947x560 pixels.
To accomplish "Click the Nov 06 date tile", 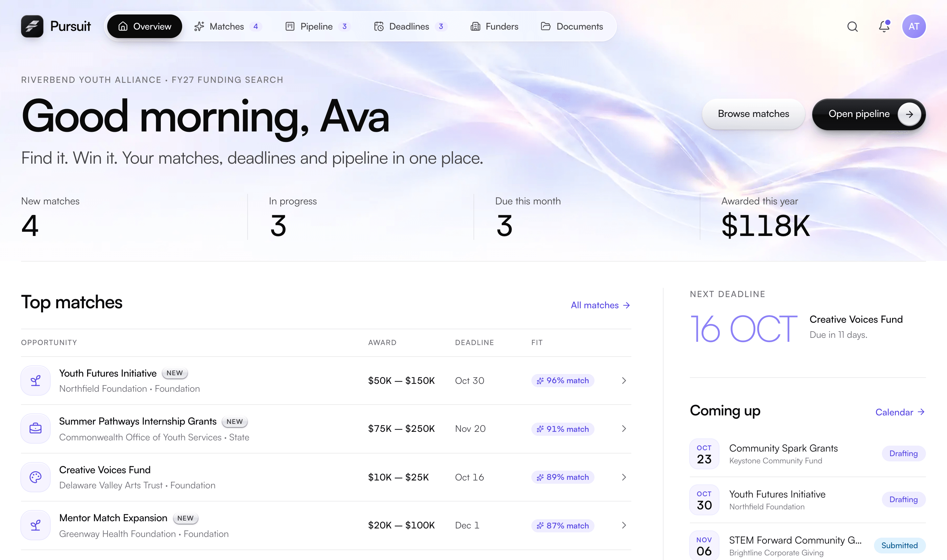I will pyautogui.click(x=704, y=546).
